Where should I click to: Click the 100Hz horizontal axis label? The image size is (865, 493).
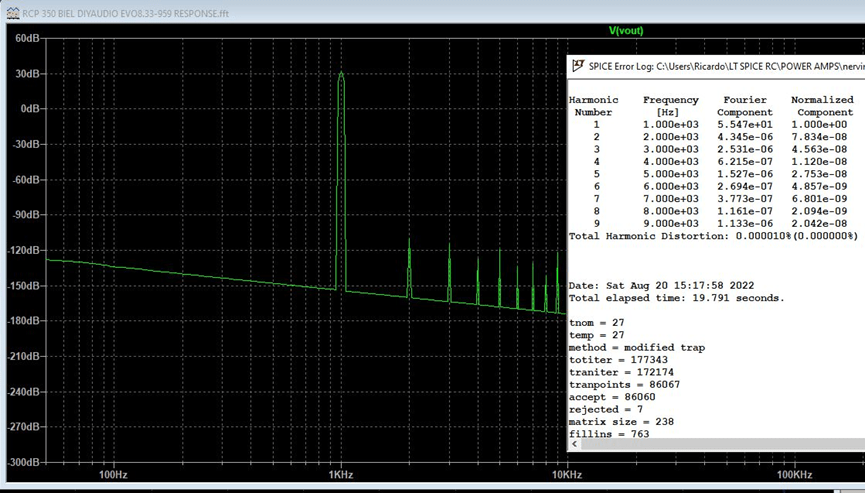113,474
